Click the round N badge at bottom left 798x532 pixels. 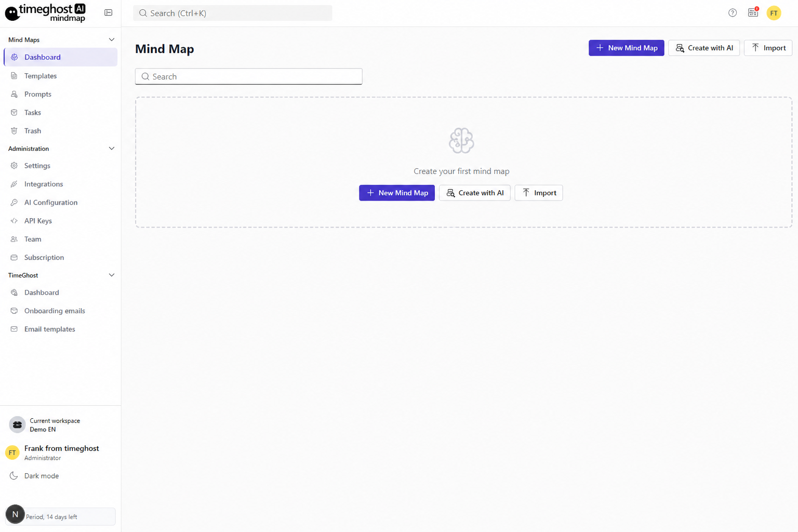15,514
